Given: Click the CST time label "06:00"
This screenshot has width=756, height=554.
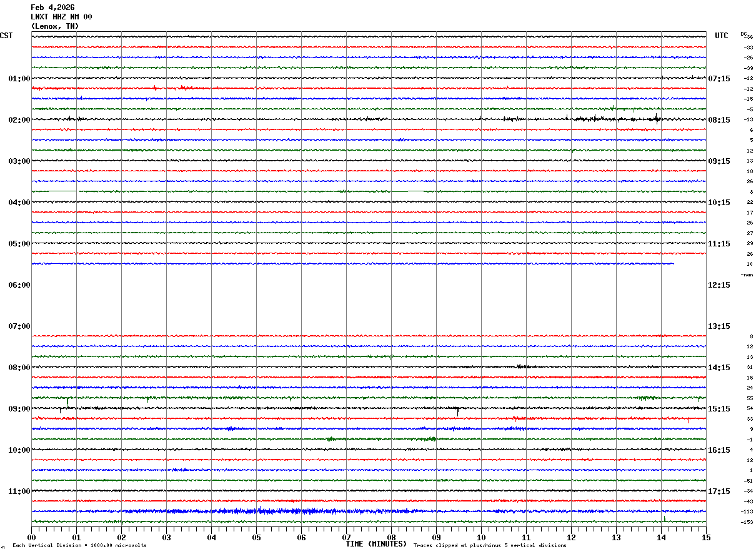Looking at the screenshot, I should point(19,285).
